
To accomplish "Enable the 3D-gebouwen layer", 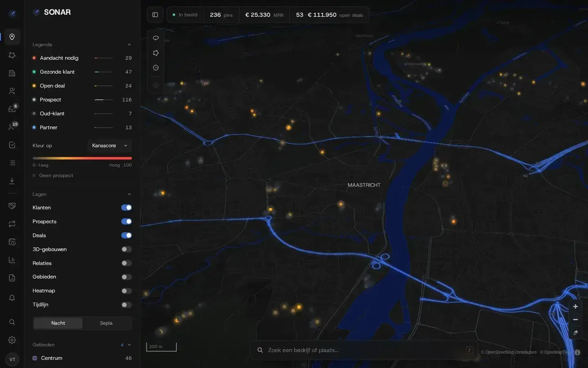I will point(127,249).
